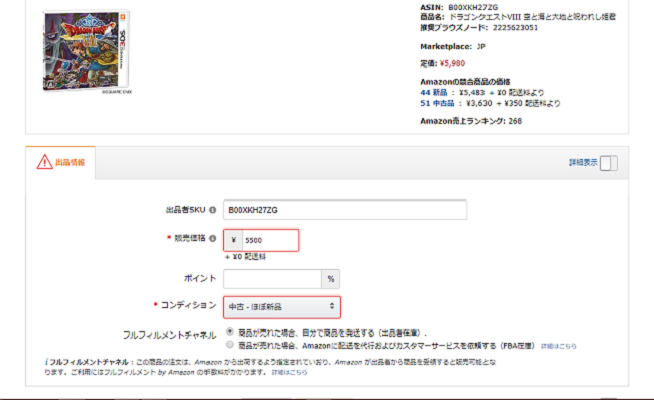Click 詳細はこちら link in fulfillment note
The width and height of the screenshot is (654, 400).
pos(289,372)
